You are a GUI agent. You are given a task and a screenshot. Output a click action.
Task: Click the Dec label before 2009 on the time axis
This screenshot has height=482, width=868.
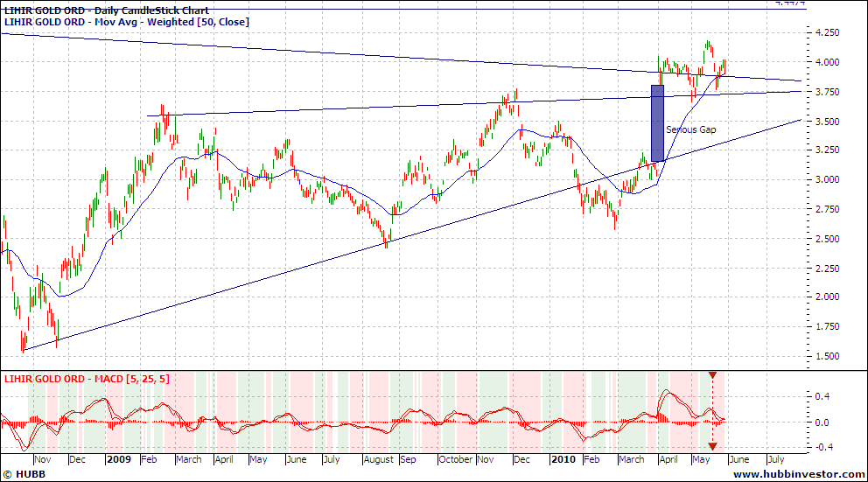(x=78, y=459)
